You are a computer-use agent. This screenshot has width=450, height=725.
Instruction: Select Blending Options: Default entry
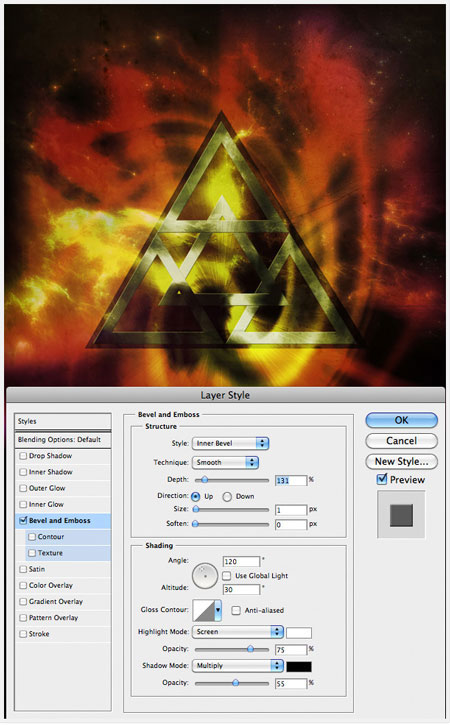pos(63,440)
